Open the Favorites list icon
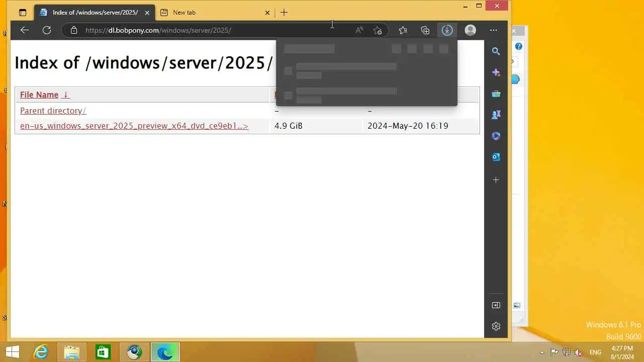Viewport: 644px width, 362px height. [403, 30]
